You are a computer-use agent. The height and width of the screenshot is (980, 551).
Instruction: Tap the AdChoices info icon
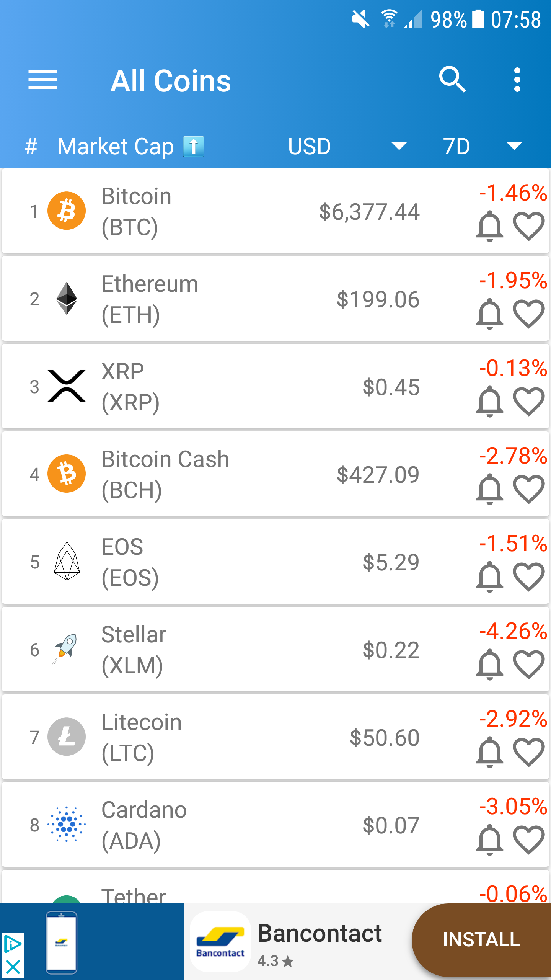(x=12, y=944)
